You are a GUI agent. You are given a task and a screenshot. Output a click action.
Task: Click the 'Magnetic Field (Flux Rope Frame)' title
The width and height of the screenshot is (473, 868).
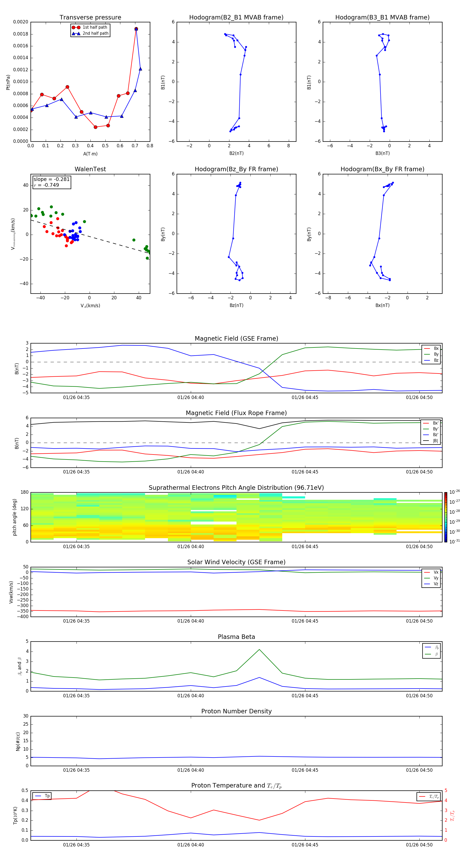click(236, 413)
